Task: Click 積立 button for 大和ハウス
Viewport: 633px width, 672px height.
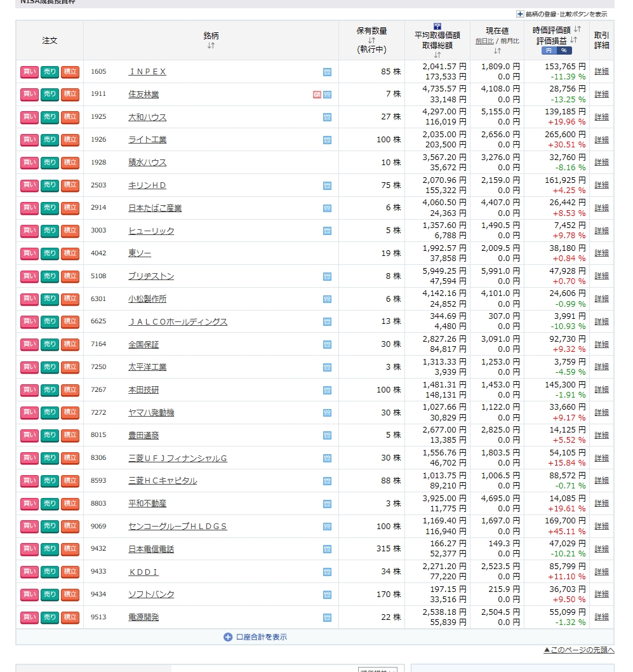Action: click(70, 118)
